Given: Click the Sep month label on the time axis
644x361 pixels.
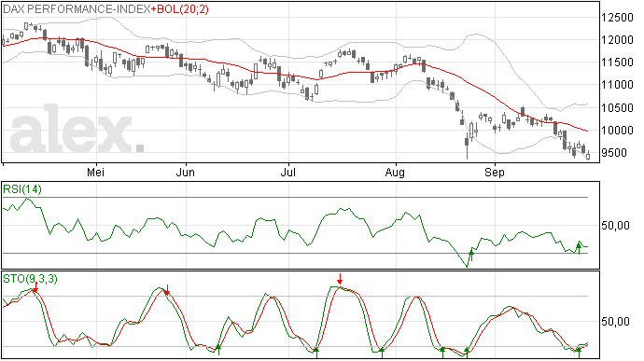Looking at the screenshot, I should tap(494, 173).
